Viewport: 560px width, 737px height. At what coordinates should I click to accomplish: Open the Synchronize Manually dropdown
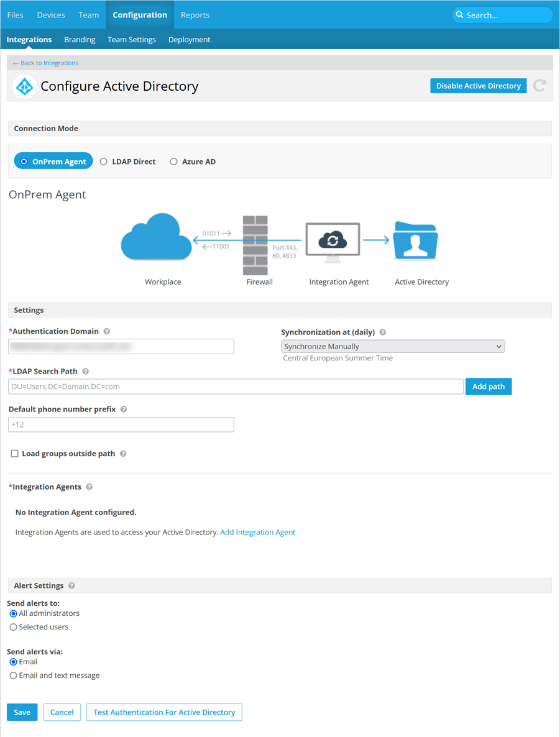pos(393,346)
